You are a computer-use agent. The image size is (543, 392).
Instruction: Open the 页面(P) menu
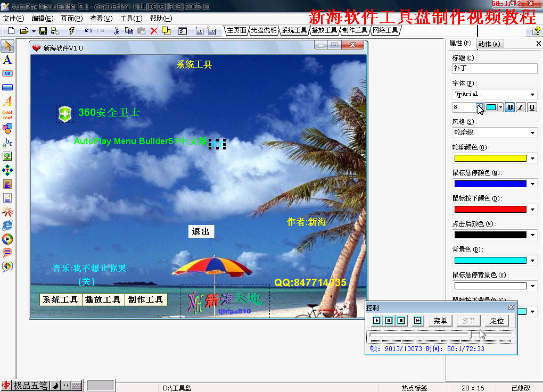click(x=72, y=18)
